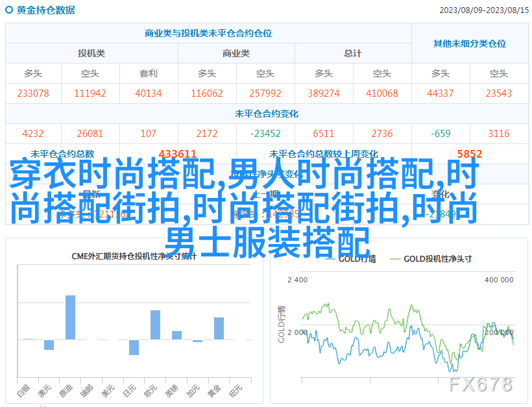Click the change value 2172
This screenshot has height=407, width=532.
click(206, 134)
